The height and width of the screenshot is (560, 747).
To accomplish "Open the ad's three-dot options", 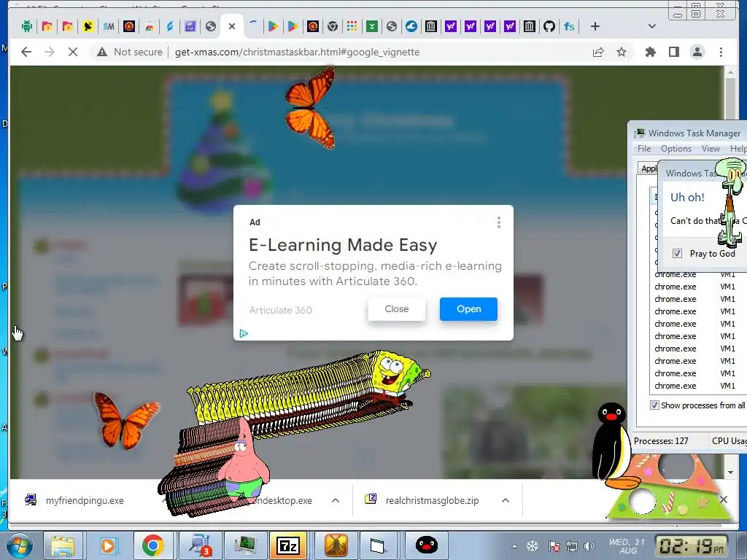I will (499, 222).
